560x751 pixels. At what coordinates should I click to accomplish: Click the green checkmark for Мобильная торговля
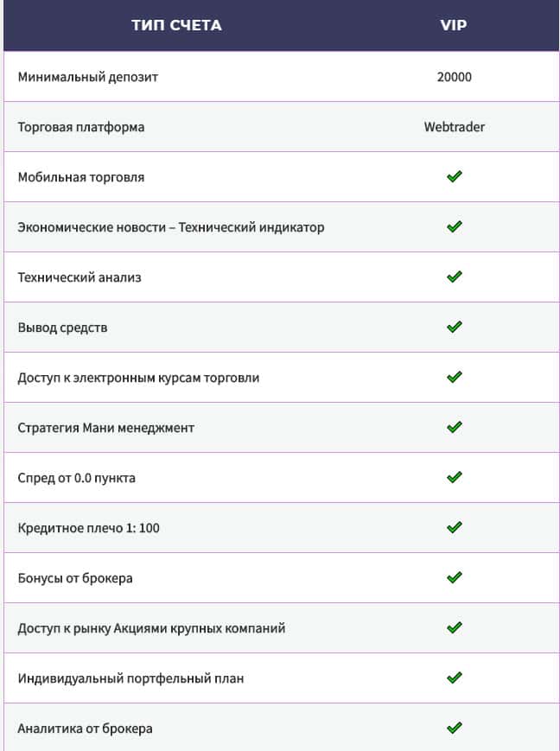pyautogui.click(x=454, y=176)
